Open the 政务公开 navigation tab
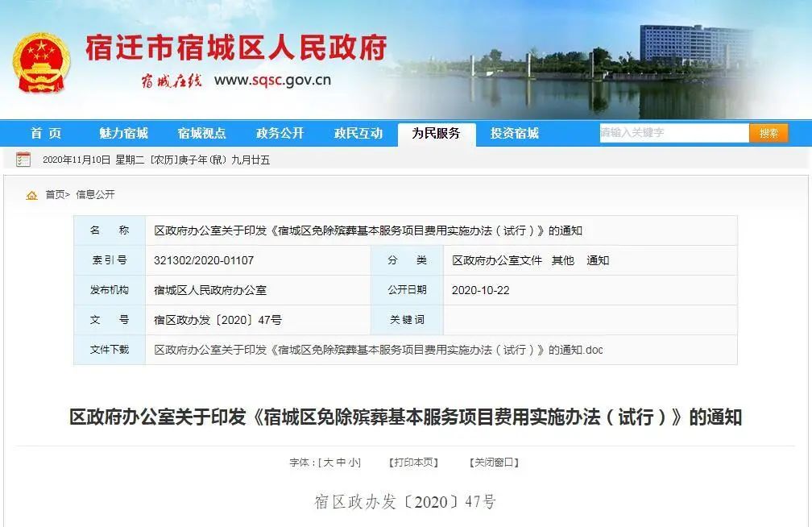This screenshot has width=812, height=527. 280,134
